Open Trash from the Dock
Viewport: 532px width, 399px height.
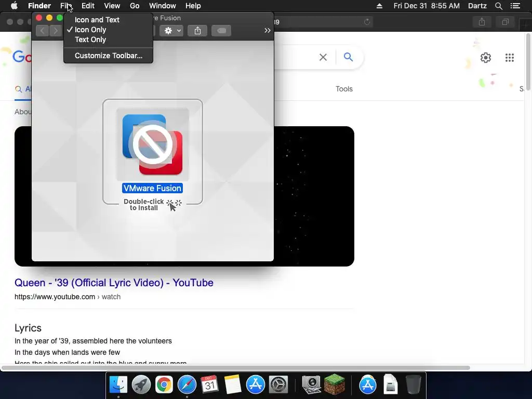coord(413,385)
